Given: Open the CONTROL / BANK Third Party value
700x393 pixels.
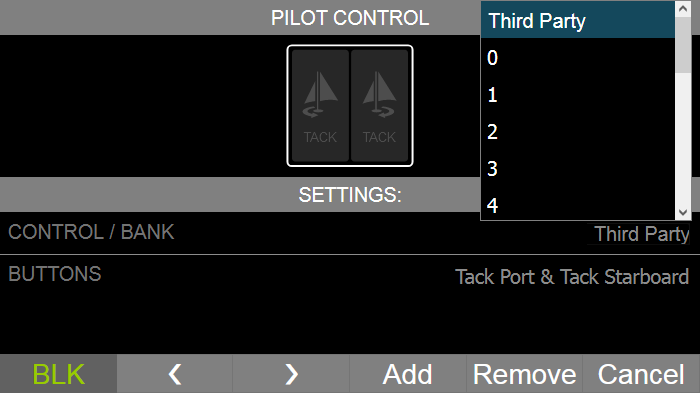Looking at the screenshot, I should coord(642,234).
